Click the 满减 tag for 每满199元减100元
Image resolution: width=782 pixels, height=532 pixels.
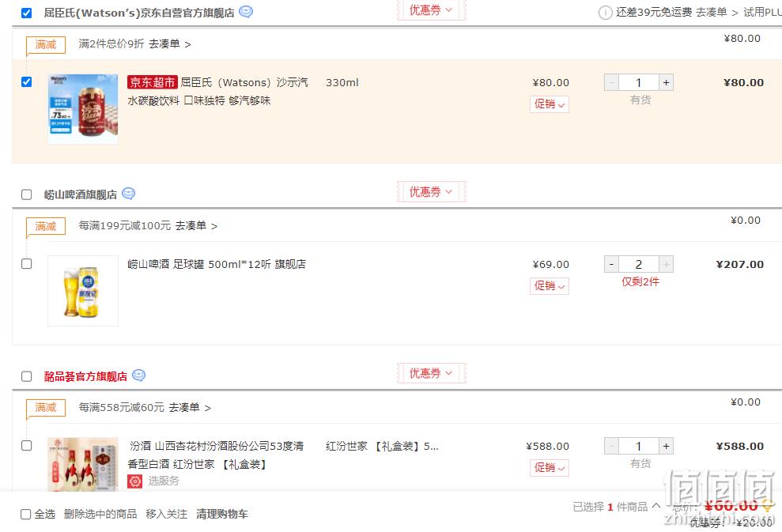click(x=46, y=226)
